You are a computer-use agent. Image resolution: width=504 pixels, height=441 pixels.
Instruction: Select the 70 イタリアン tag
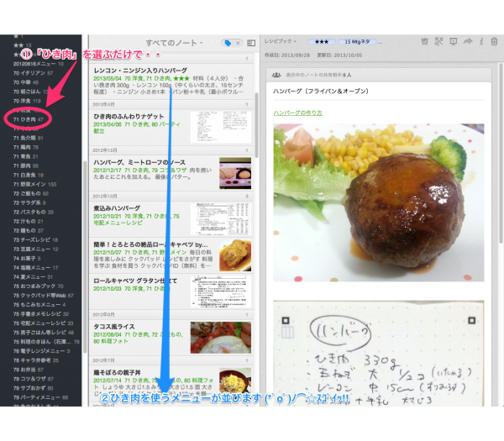tap(33, 73)
